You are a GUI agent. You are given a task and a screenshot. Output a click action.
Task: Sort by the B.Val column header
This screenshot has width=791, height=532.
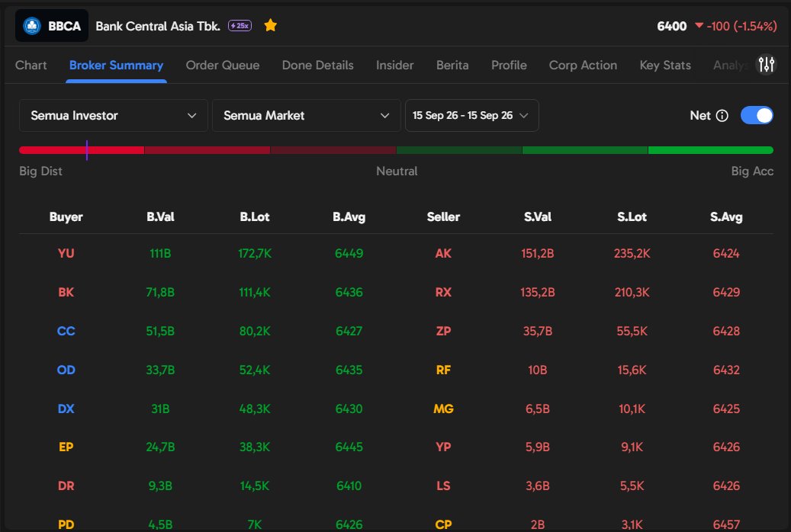(160, 216)
